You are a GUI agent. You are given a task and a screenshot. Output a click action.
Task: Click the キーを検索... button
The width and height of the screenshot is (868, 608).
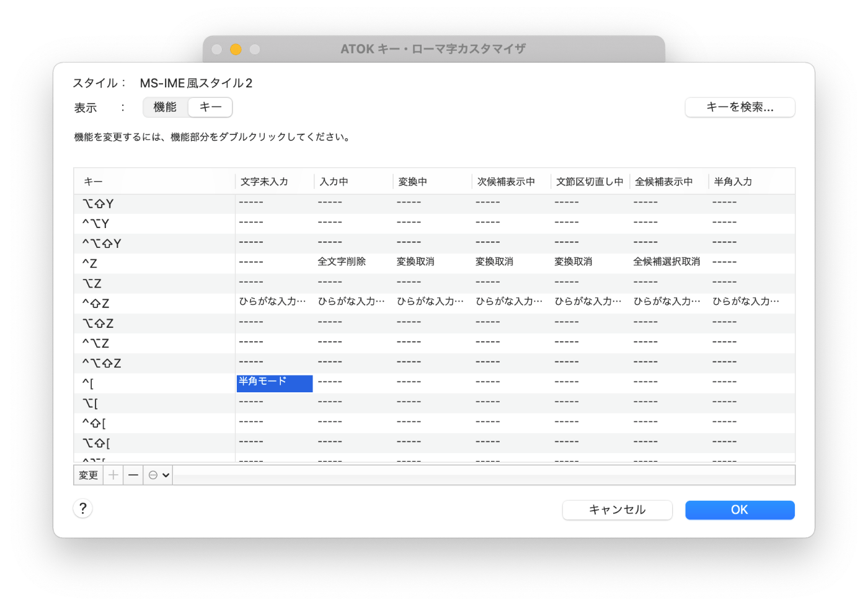tap(740, 107)
